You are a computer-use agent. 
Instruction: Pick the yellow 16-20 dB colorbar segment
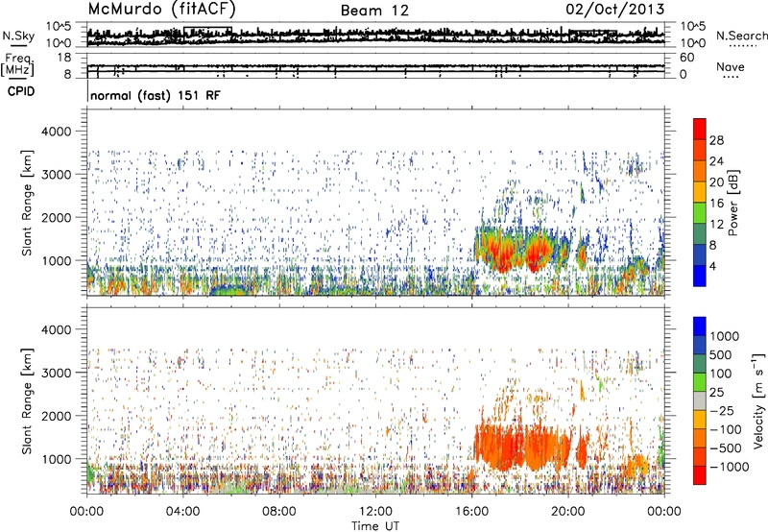(x=700, y=192)
